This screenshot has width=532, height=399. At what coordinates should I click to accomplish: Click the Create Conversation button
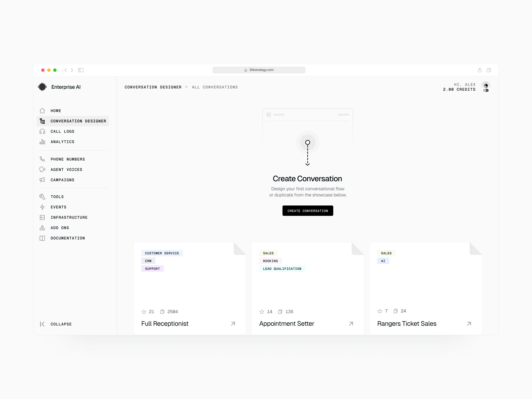point(308,210)
